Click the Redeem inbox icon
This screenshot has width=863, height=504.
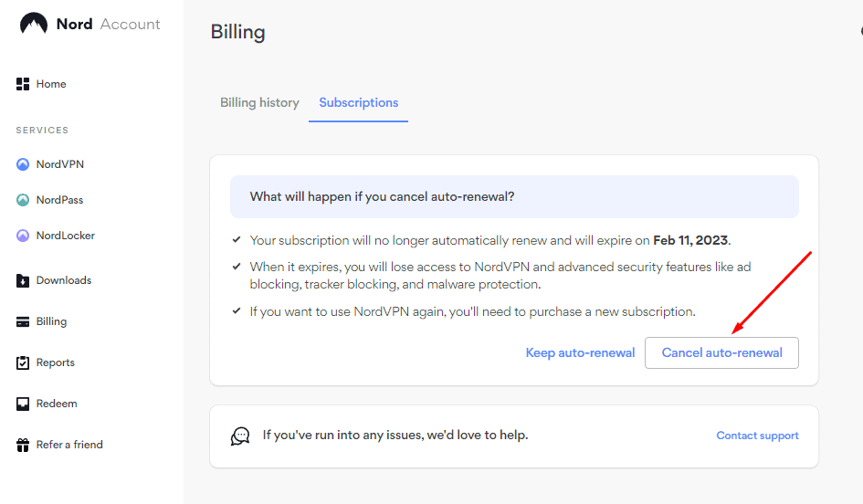click(x=23, y=404)
